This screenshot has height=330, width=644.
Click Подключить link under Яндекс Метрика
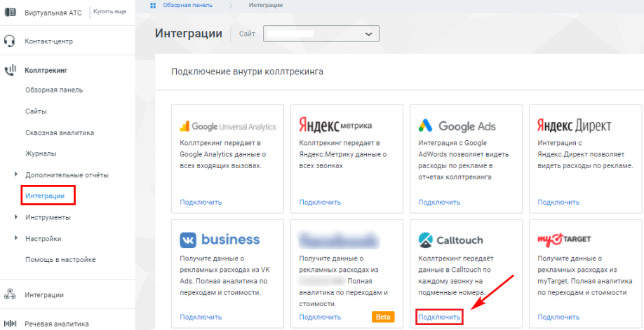point(320,202)
